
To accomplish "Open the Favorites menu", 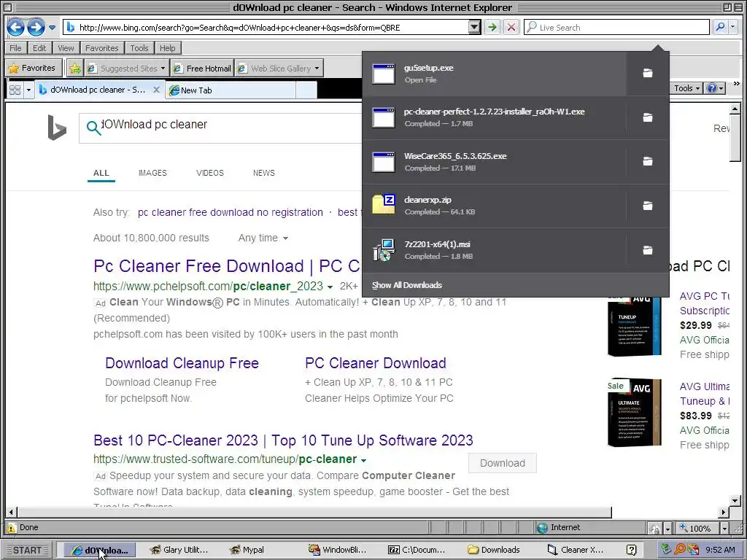I will (x=101, y=48).
